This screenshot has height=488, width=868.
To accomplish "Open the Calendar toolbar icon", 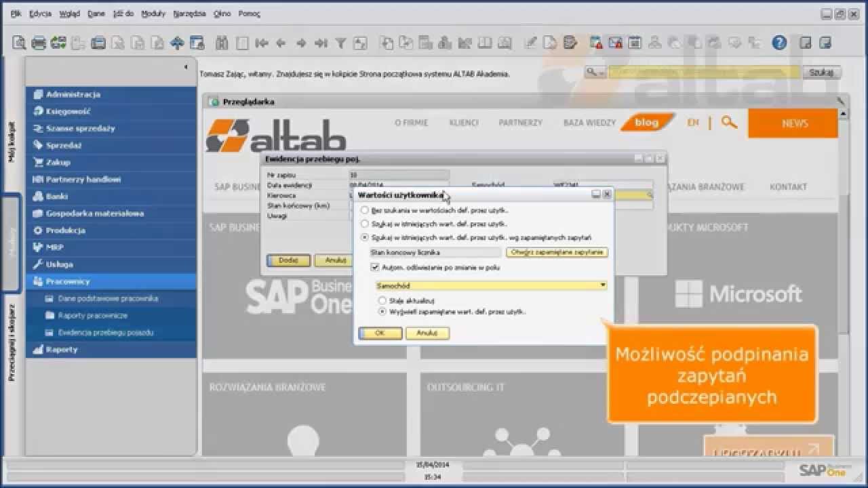I will (635, 43).
